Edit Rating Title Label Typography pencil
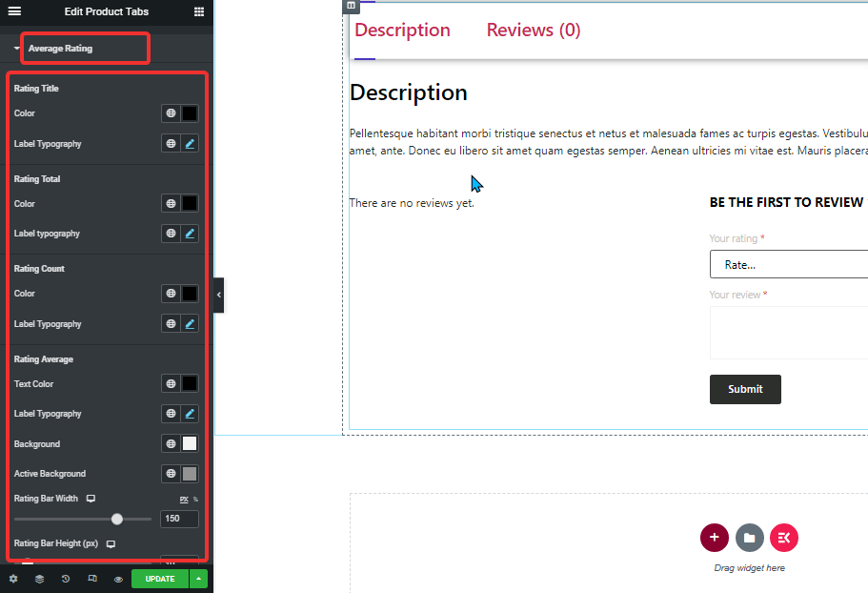The image size is (868, 593). coord(190,143)
